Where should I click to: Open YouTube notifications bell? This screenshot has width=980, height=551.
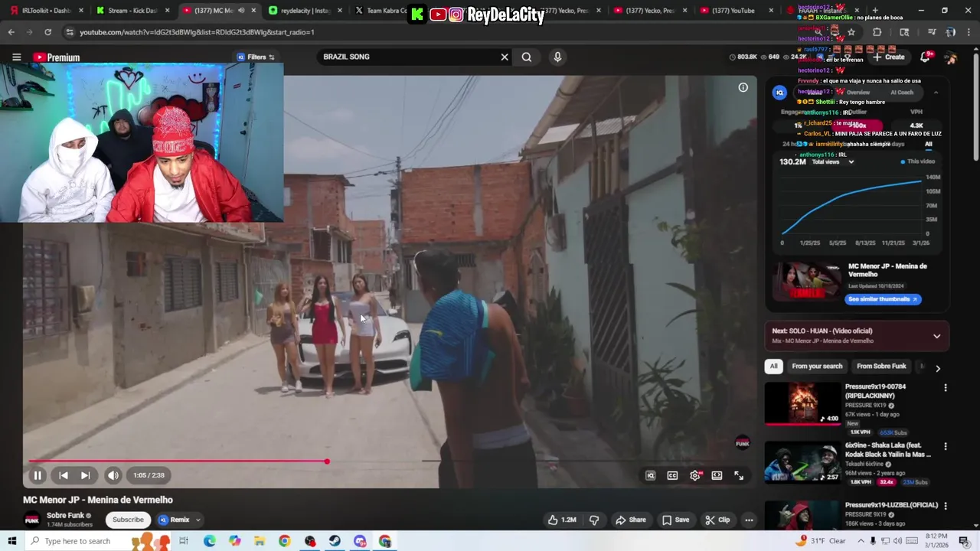click(x=925, y=57)
